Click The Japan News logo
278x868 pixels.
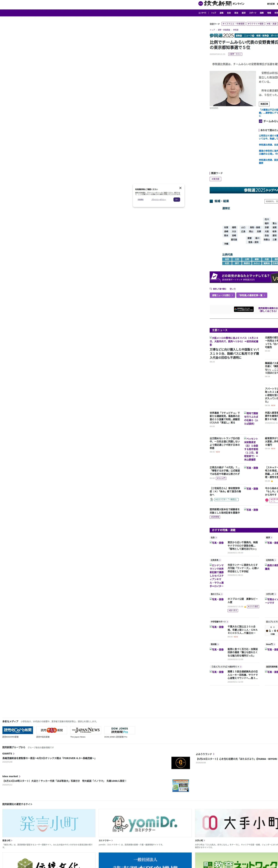coord(86,730)
